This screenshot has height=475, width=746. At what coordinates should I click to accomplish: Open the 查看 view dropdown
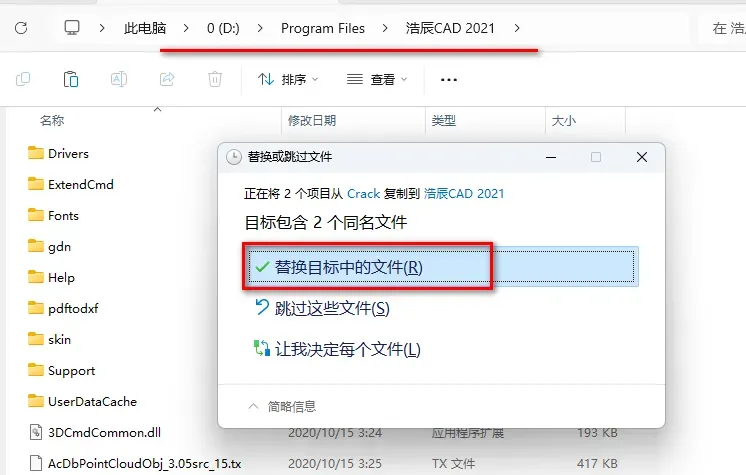tap(377, 79)
